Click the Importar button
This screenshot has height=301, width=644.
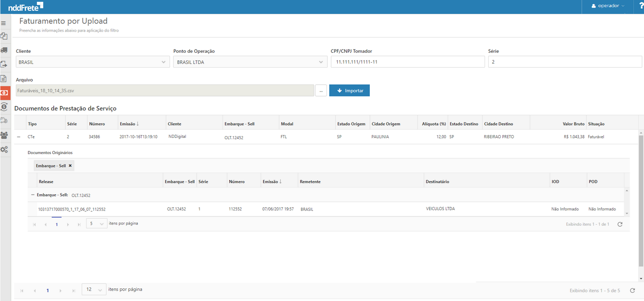349,91
